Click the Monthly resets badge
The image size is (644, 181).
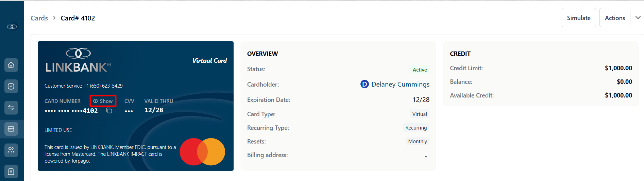click(417, 141)
